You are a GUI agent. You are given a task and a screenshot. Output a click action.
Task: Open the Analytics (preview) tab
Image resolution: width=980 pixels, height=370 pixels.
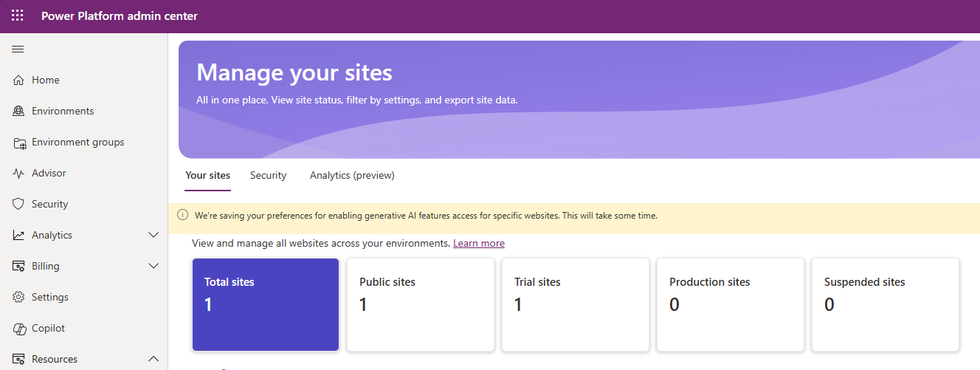pyautogui.click(x=352, y=176)
